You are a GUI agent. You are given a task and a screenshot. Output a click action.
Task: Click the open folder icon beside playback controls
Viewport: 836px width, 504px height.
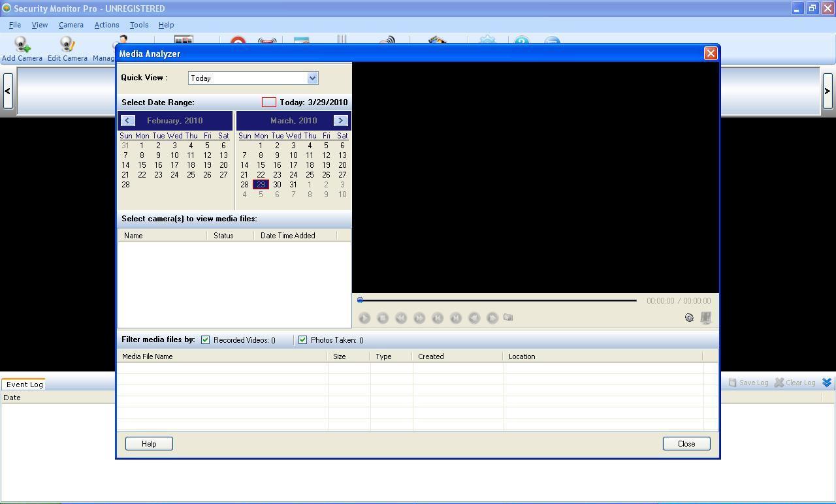coord(508,318)
